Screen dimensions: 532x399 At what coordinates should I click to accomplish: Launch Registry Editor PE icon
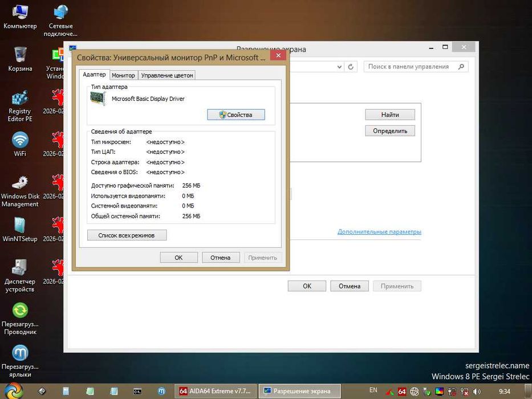pos(20,106)
